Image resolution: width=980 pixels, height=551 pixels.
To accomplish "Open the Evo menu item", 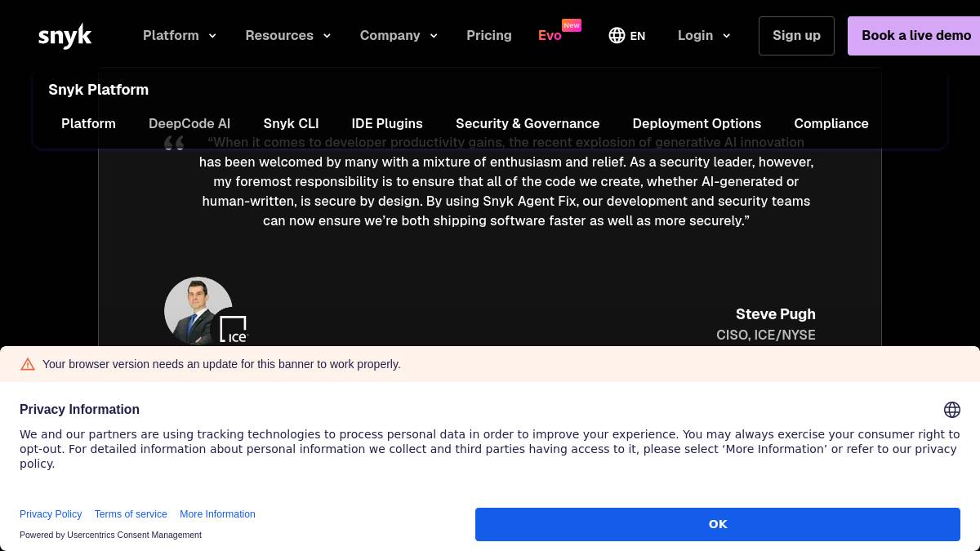I will (550, 35).
